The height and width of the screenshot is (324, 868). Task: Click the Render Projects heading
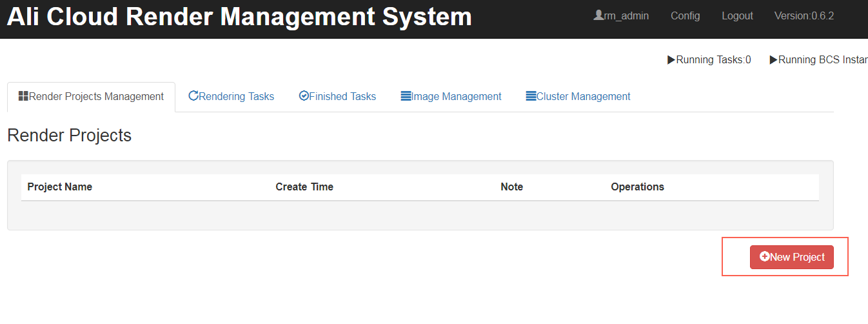click(x=70, y=136)
